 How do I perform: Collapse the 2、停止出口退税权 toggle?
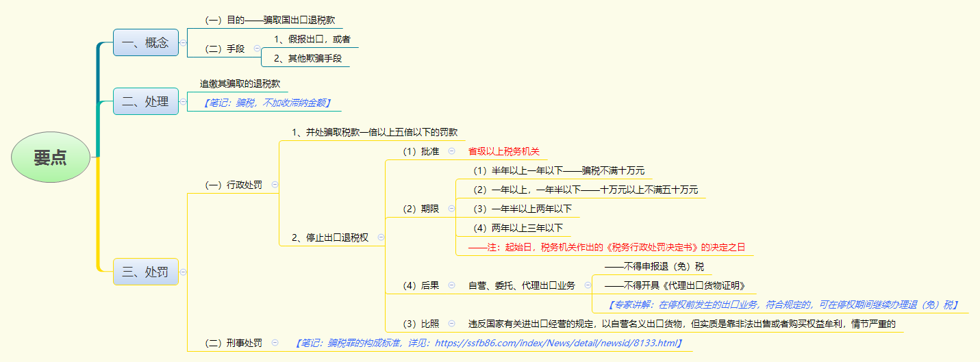381,237
